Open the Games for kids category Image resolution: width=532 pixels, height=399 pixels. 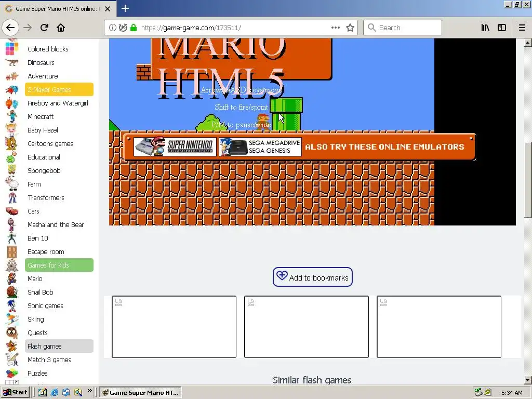click(x=59, y=265)
